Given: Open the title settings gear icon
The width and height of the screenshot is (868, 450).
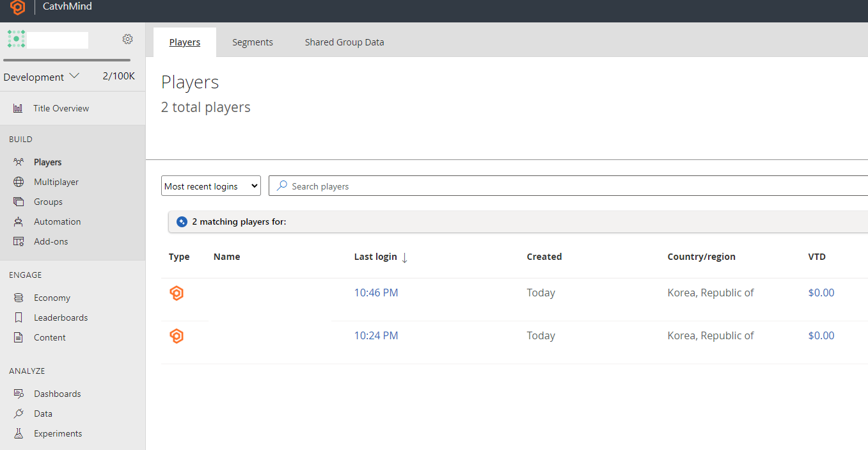Looking at the screenshot, I should (x=127, y=39).
